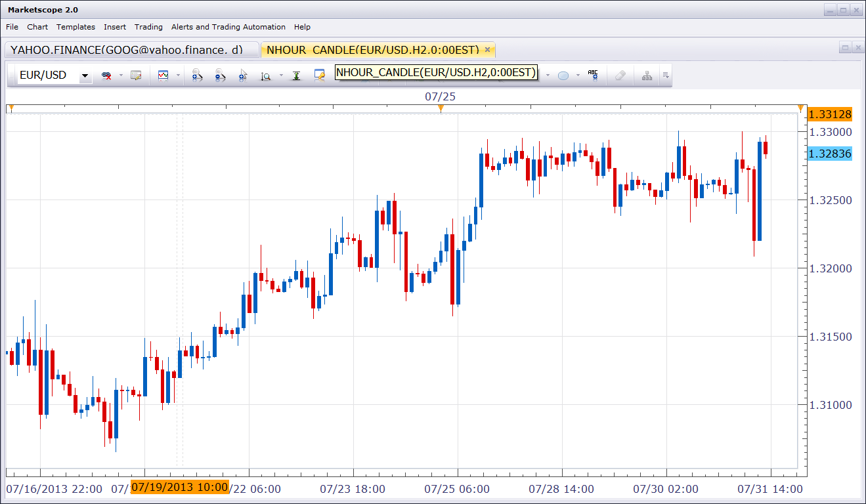Click the 07/25 orange timeline marker
Viewport: 866px width, 504px height.
tap(441, 108)
